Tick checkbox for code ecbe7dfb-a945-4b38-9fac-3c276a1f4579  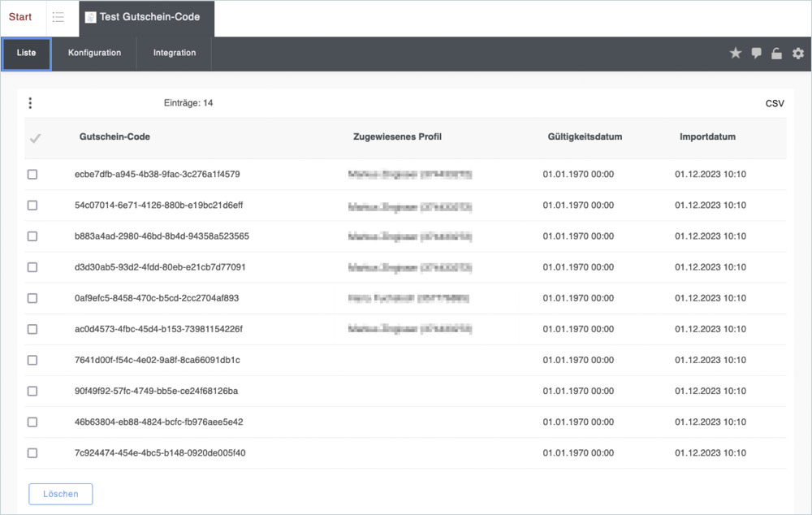[32, 174]
